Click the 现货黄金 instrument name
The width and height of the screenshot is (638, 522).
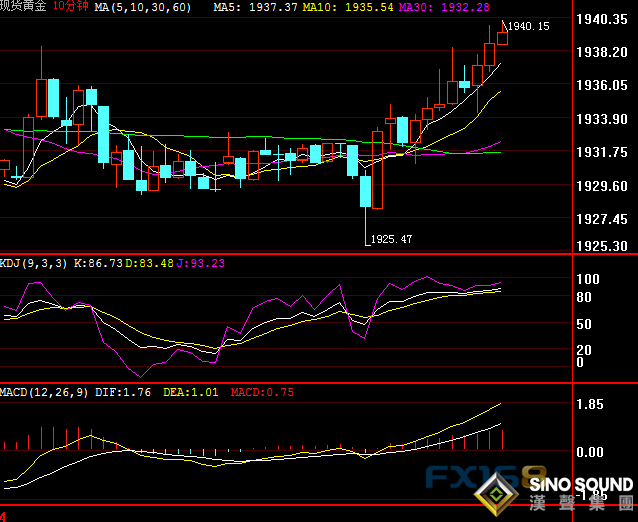(24, 7)
